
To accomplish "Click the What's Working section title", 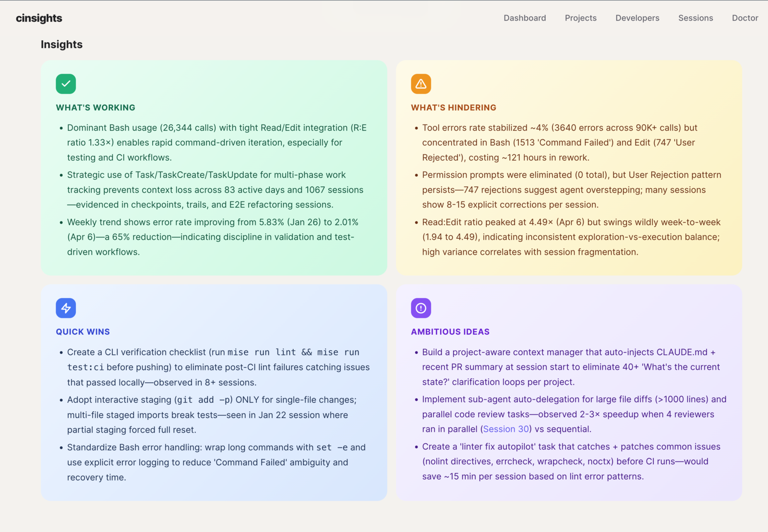I will coord(96,108).
